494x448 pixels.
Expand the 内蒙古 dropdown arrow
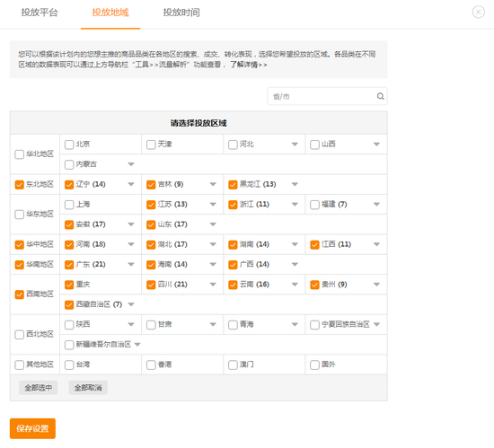click(131, 164)
